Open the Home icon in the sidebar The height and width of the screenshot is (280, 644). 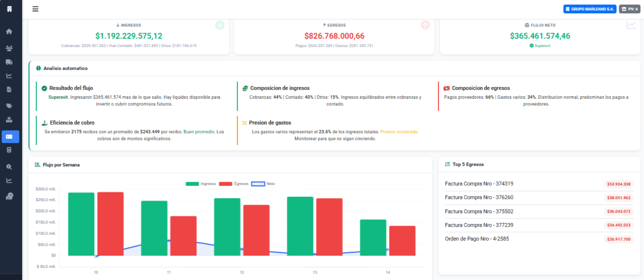coord(9,32)
